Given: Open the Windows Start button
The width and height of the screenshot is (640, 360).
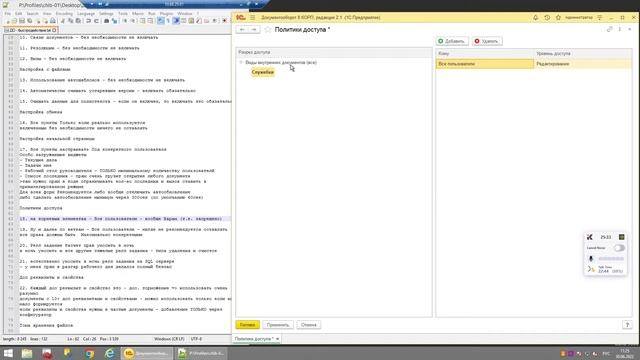Looking at the screenshot, I should pyautogui.click(x=8, y=353).
